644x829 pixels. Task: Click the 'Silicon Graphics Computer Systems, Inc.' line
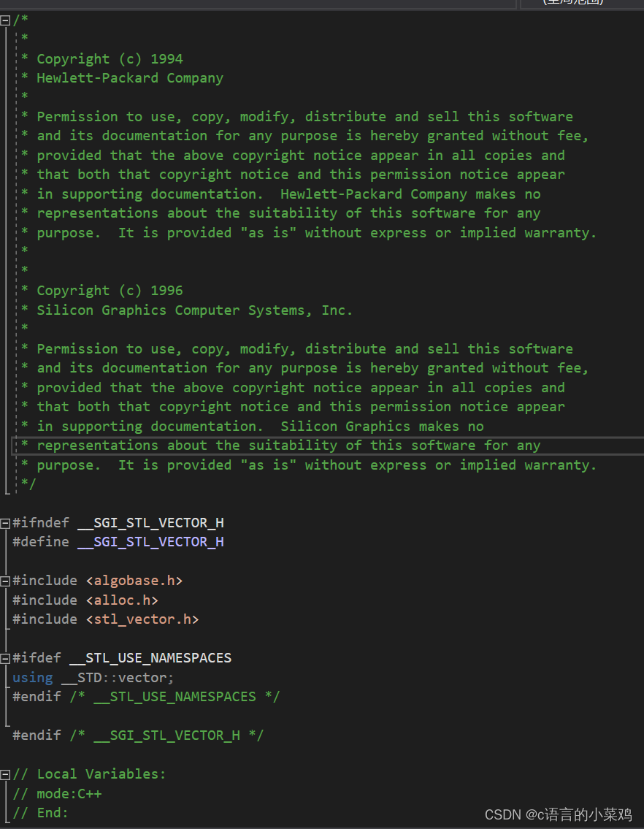194,310
